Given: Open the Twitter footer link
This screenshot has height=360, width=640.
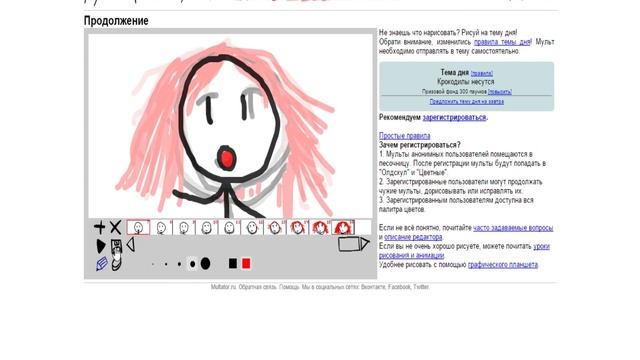Looking at the screenshot, I should (x=421, y=287).
